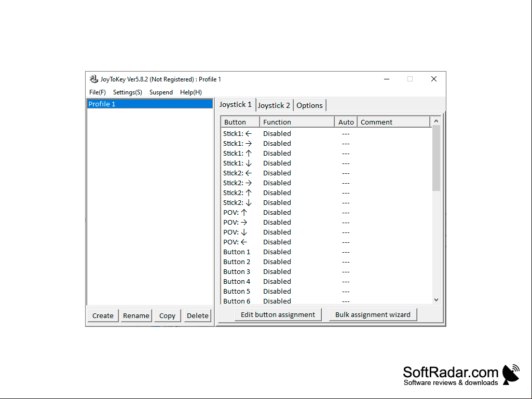Image resolution: width=532 pixels, height=399 pixels.
Task: Select the Stick1 left arrow row
Action: pyautogui.click(x=326, y=134)
